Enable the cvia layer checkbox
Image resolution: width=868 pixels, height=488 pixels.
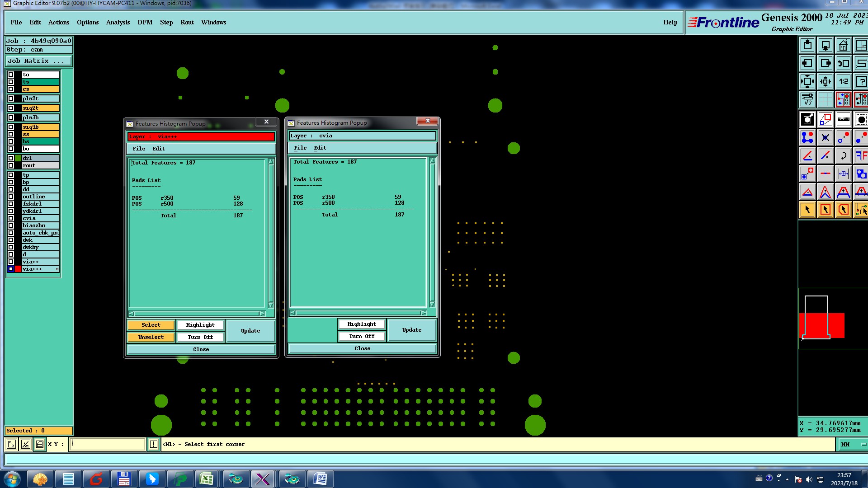point(11,218)
